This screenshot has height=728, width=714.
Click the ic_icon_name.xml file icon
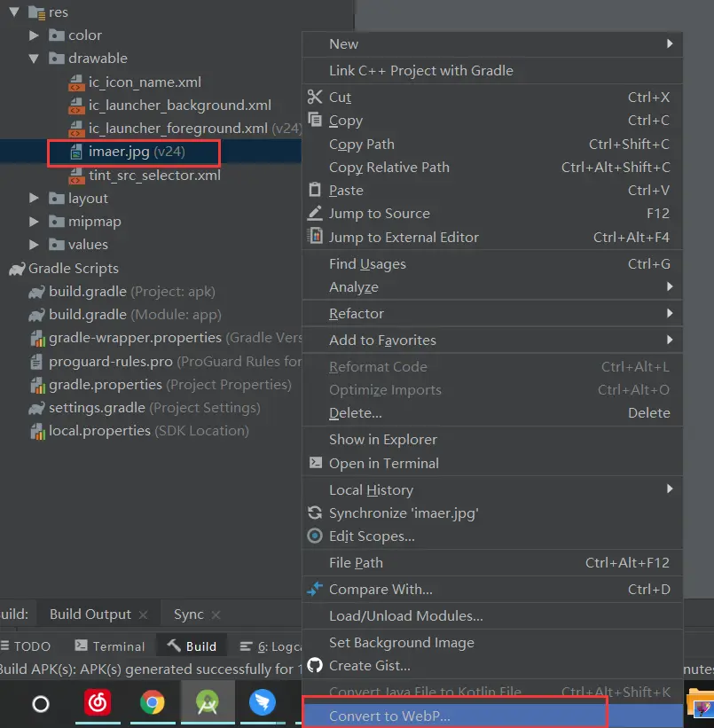[x=76, y=82]
